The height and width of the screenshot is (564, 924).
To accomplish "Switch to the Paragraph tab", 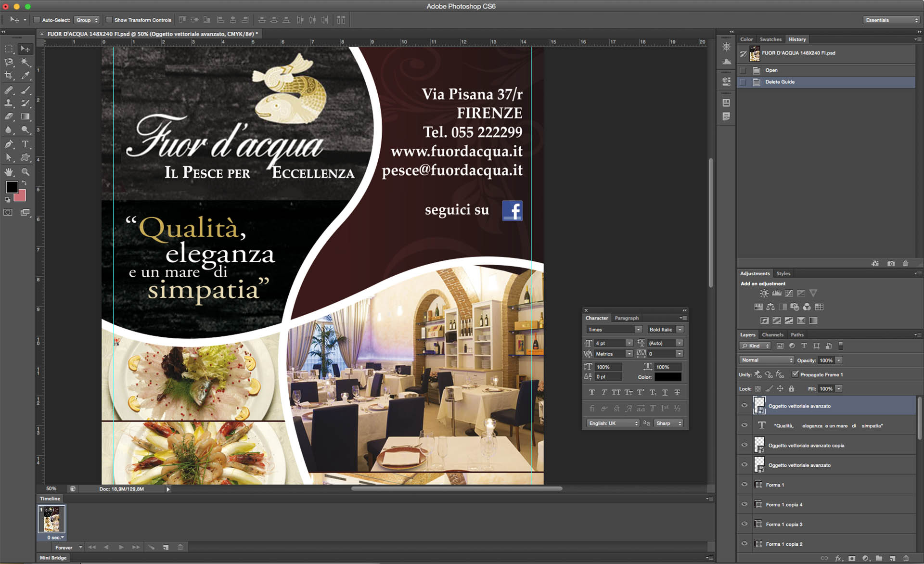I will click(627, 318).
